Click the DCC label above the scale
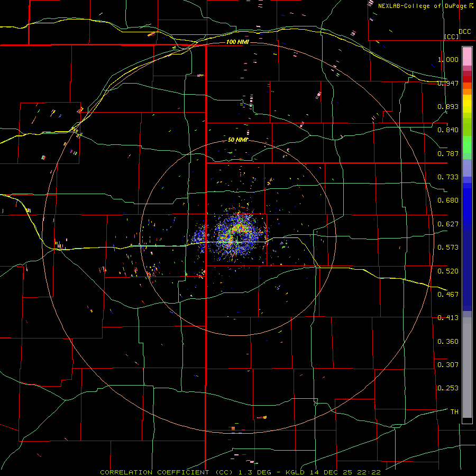The height and width of the screenshot is (476, 476). point(464,31)
